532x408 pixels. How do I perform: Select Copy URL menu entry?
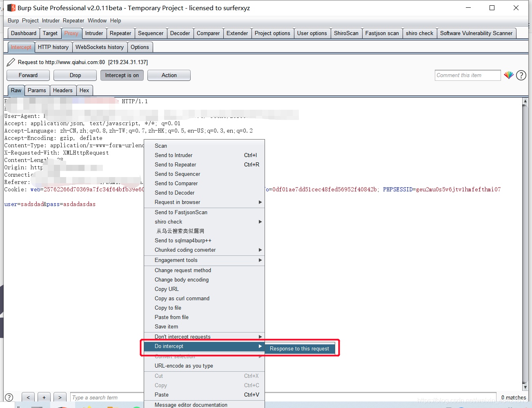pyautogui.click(x=204, y=289)
